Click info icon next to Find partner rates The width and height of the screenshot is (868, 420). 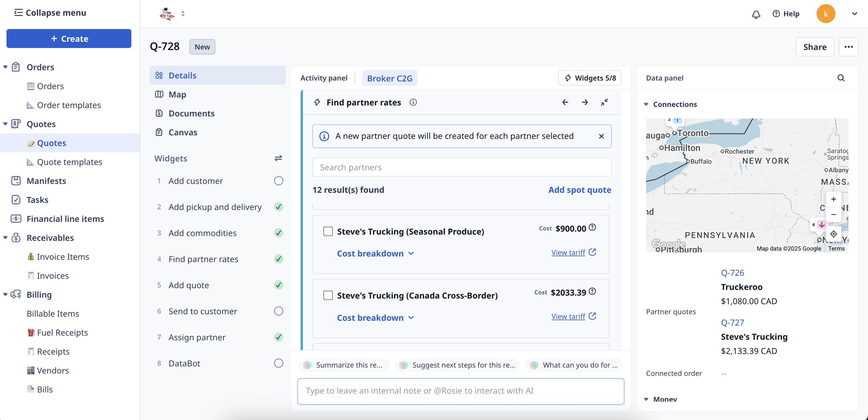click(x=413, y=102)
